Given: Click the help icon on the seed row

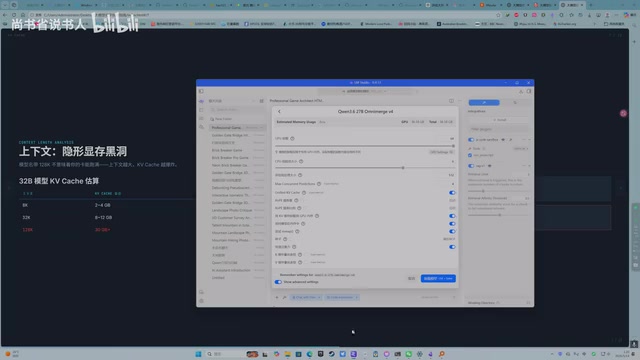Looking at the screenshot, I should (x=285, y=239).
